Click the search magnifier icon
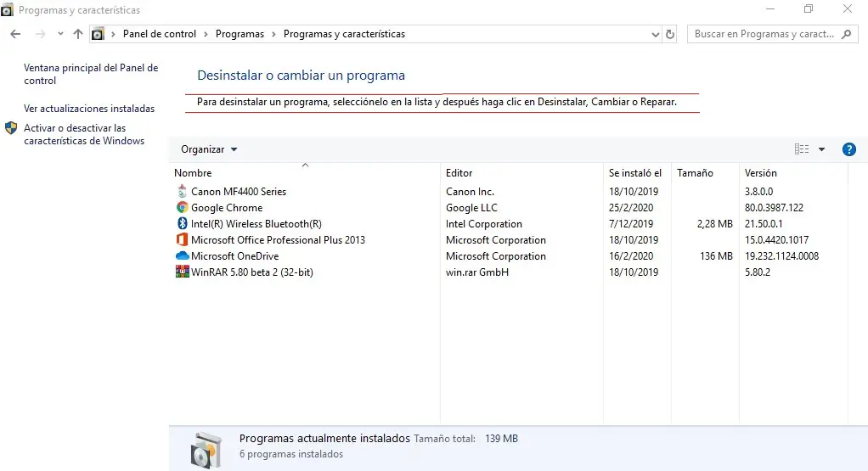This screenshot has width=868, height=471. pos(846,34)
